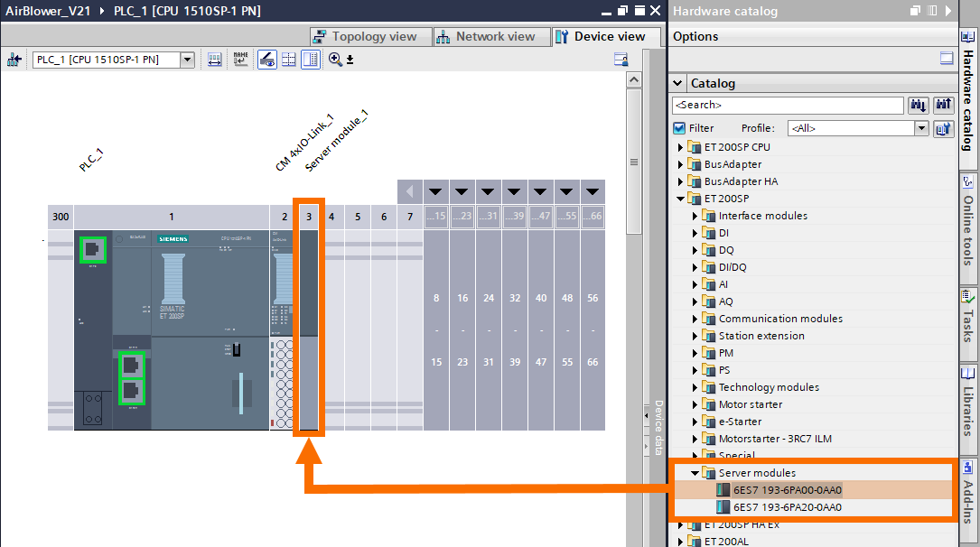Screen dimensions: 980x547
Task: Open the PLC_1 device selection dropdown
Action: 187,60
